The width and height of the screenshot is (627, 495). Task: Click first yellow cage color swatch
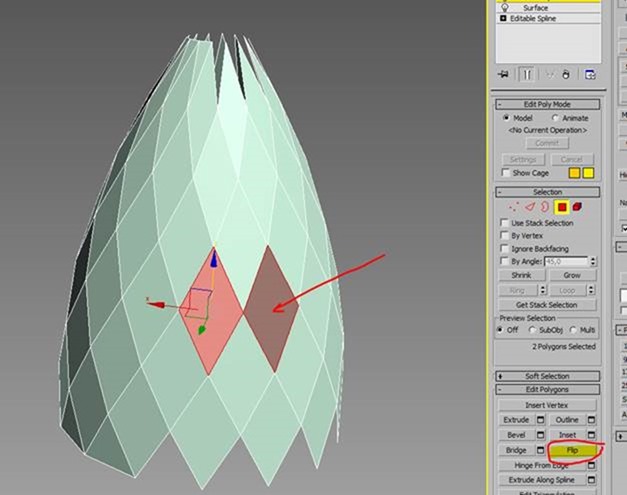pos(574,173)
